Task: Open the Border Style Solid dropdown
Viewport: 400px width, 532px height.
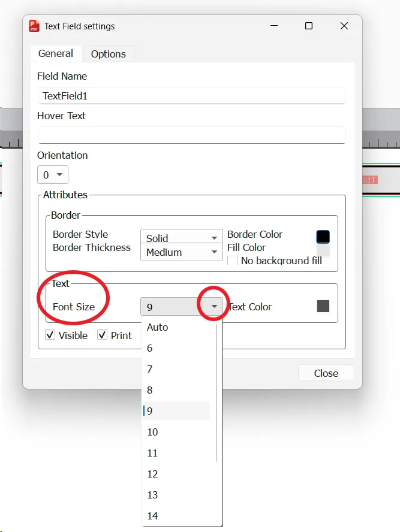Action: click(x=181, y=237)
